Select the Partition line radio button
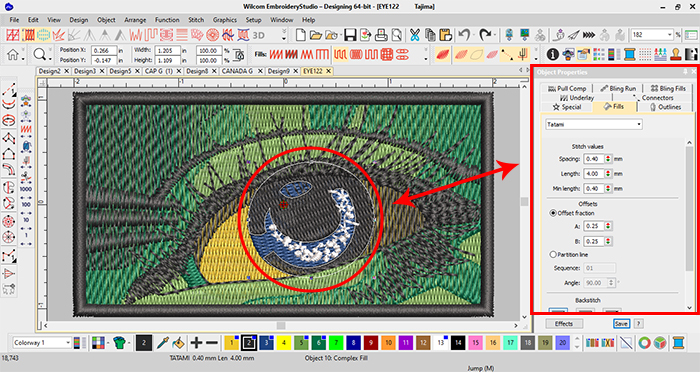 click(x=553, y=255)
